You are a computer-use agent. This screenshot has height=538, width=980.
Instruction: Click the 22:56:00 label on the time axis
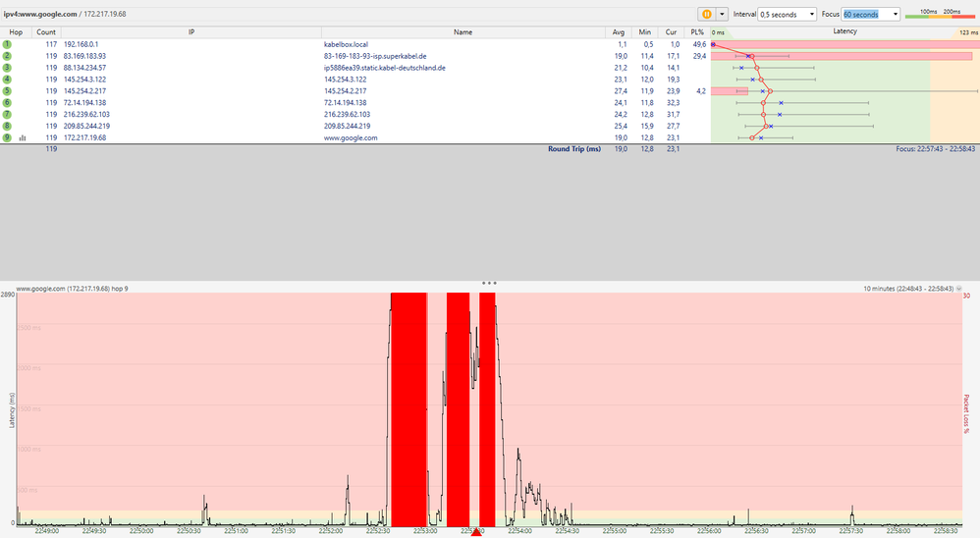point(709,531)
